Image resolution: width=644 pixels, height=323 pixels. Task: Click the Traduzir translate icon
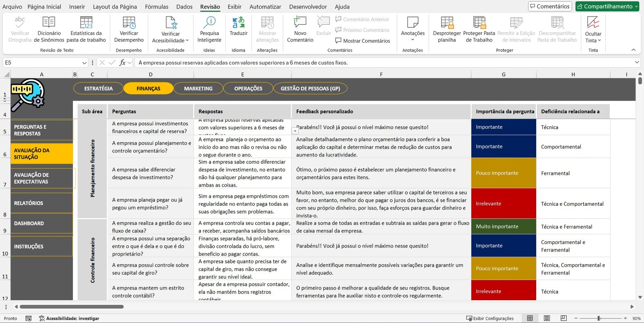239,23
